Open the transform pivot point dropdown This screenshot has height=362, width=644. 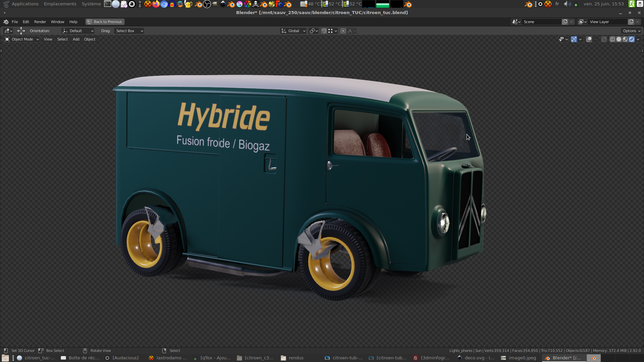tap(314, 31)
